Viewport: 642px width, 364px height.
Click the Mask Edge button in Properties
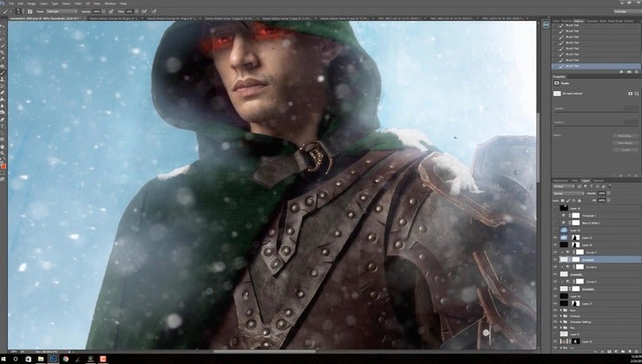(x=626, y=136)
